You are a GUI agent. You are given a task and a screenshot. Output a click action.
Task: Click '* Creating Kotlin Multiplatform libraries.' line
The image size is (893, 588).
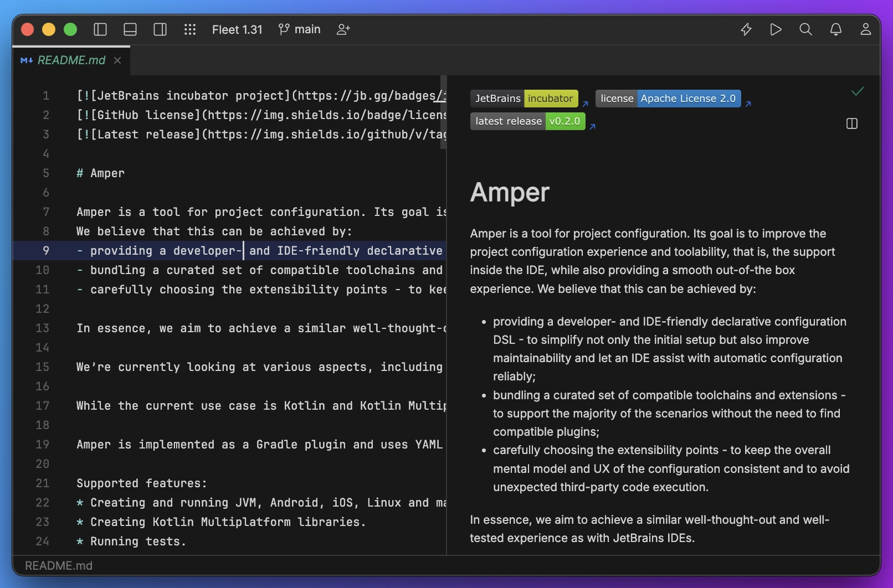click(x=222, y=522)
